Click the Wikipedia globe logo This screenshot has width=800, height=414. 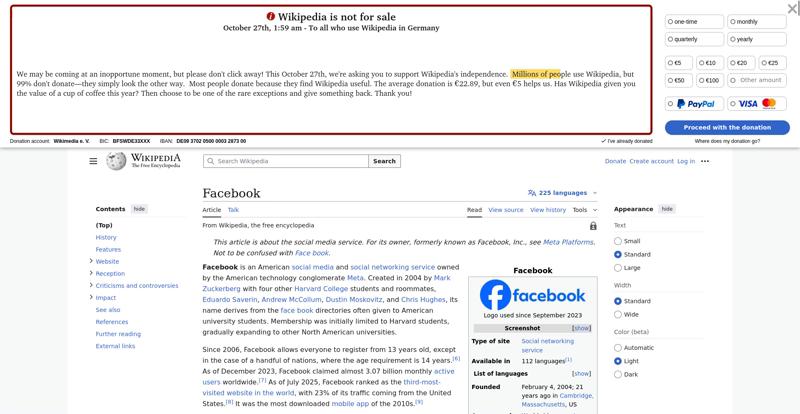[117, 161]
